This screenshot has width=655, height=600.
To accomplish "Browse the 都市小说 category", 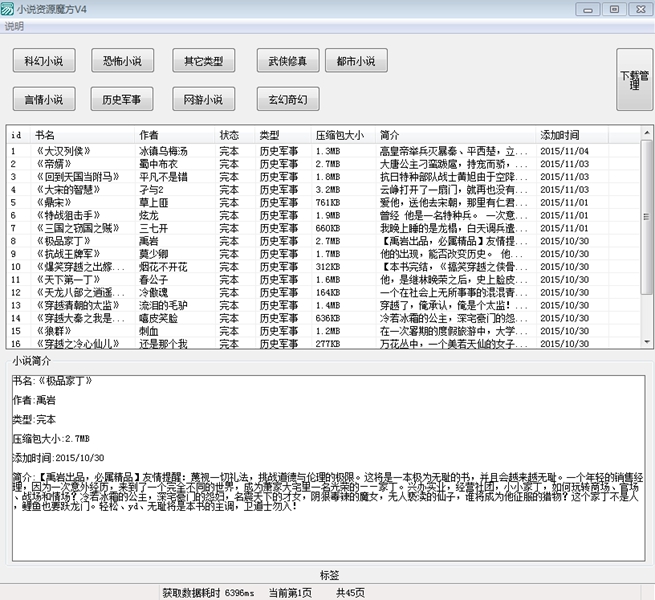I will [356, 61].
